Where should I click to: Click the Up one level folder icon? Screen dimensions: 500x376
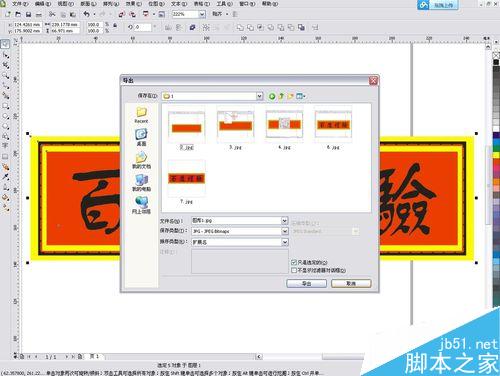tap(281, 96)
